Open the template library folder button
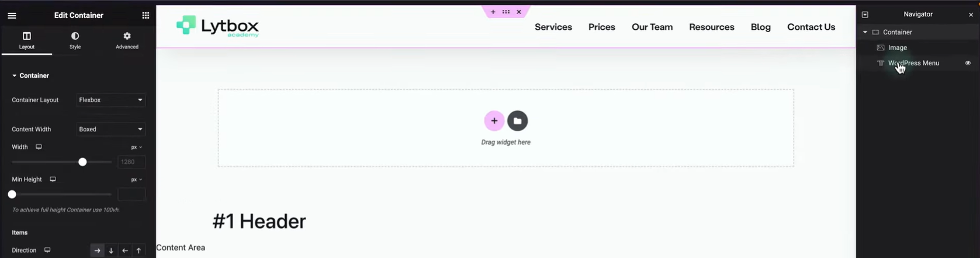980x258 pixels. tap(517, 121)
